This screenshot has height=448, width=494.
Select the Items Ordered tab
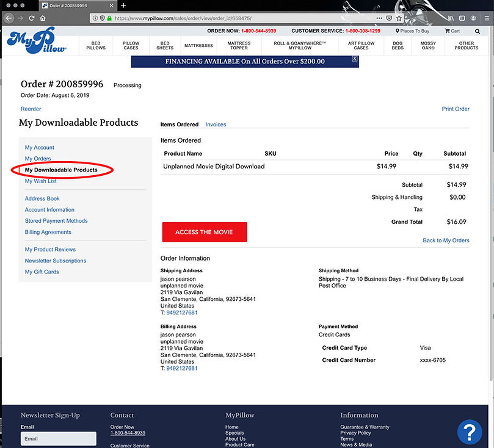click(x=180, y=125)
